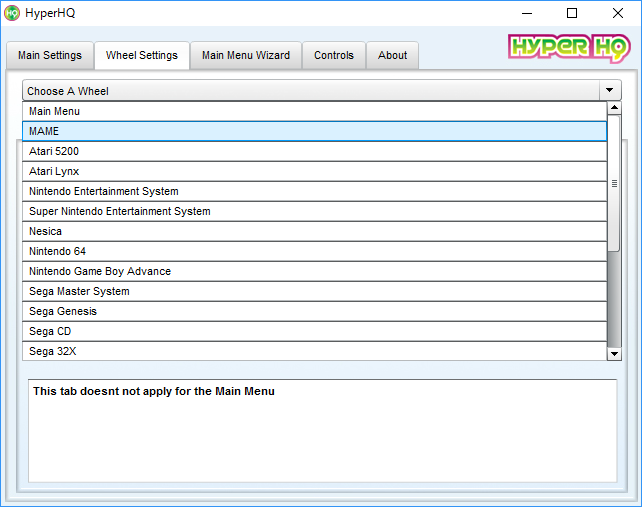The width and height of the screenshot is (642, 507).
Task: Pick the Nesica wheel entry
Action: pos(314,232)
